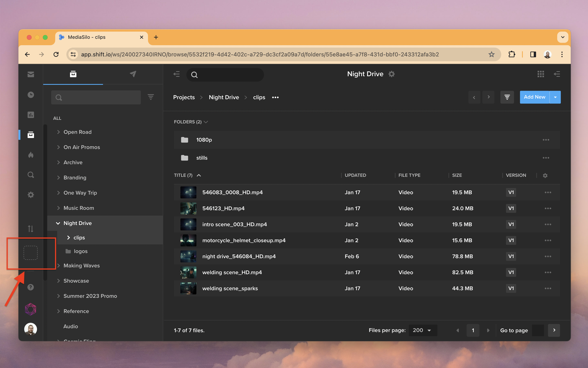This screenshot has height=368, width=588.
Task: Open the settings gear in left sidebar
Action: tap(31, 195)
